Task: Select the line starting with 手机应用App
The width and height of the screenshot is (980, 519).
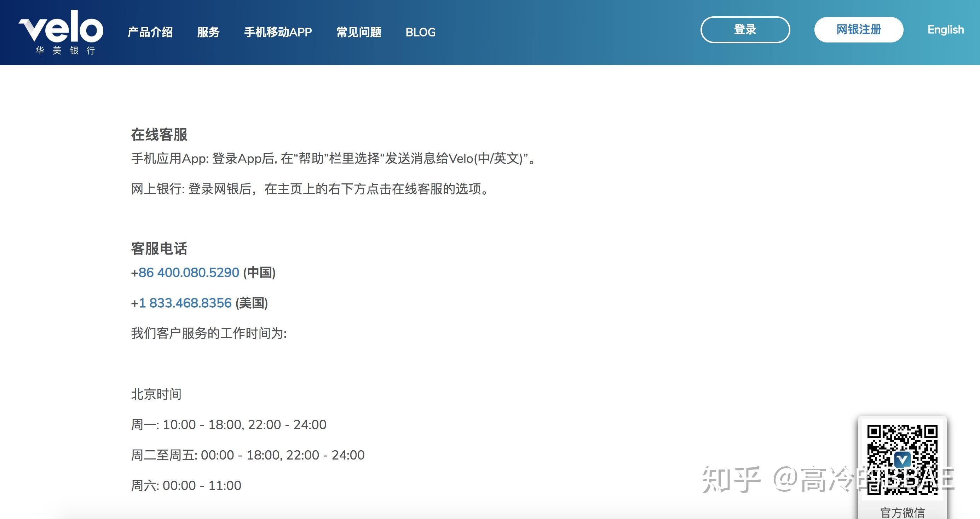Action: [334, 158]
